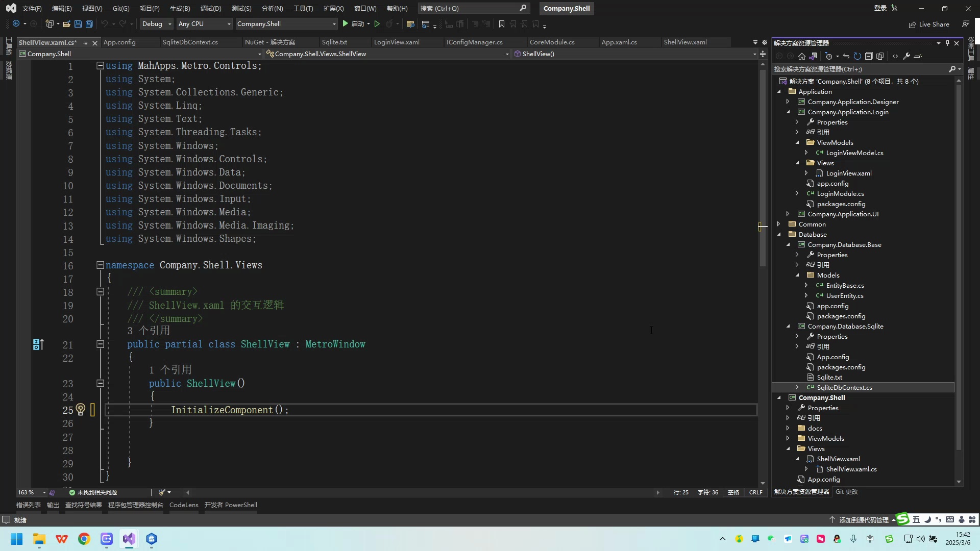The image size is (980, 551).
Task: Open the Any CPU platform dropdown
Action: (228, 23)
